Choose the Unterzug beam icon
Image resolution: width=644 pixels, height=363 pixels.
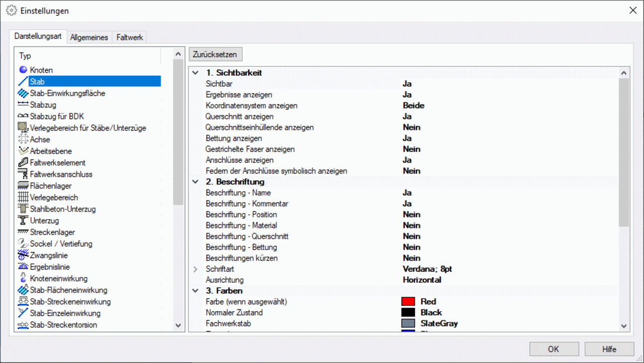tap(23, 221)
